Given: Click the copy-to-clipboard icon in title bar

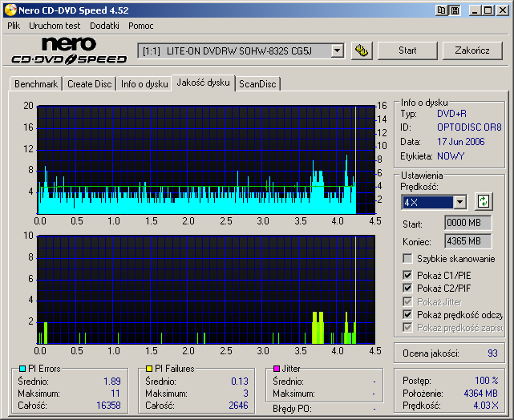Looking at the screenshot, I should pyautogui.click(x=442, y=10).
